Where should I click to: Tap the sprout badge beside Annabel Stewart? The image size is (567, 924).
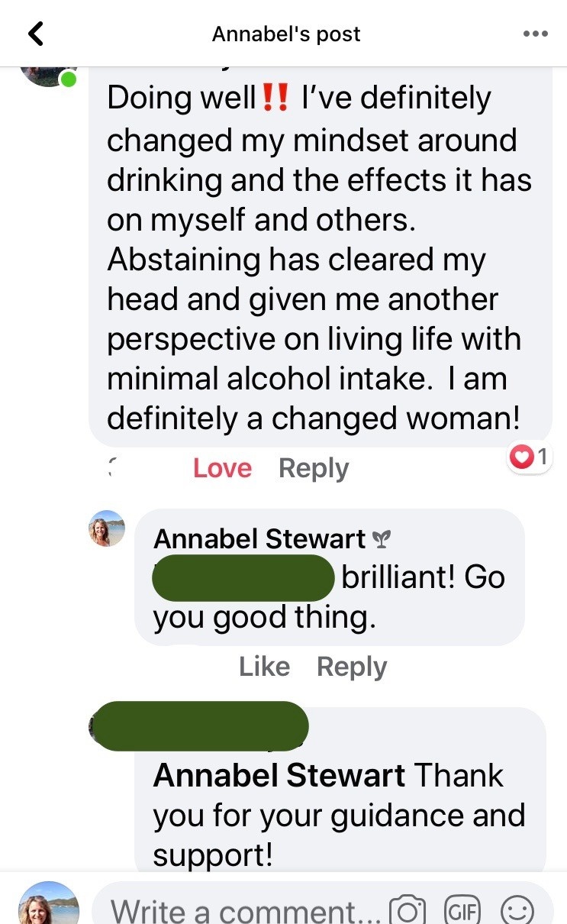pyautogui.click(x=379, y=541)
